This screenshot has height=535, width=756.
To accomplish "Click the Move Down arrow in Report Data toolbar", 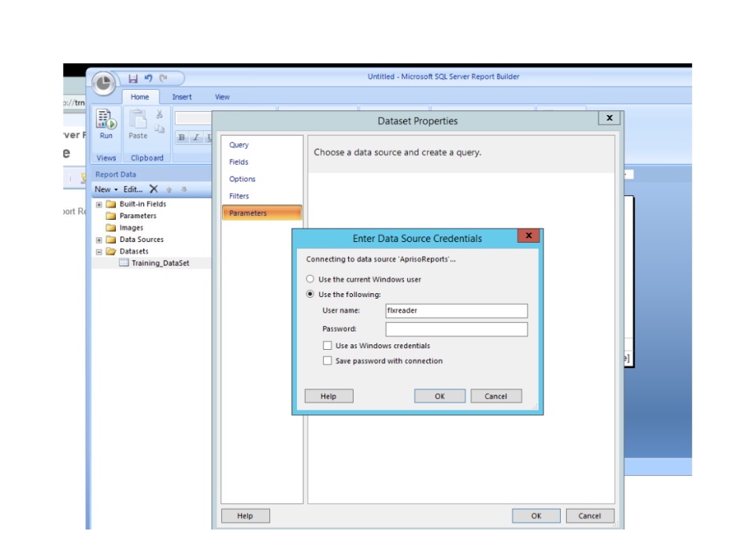I will (183, 190).
